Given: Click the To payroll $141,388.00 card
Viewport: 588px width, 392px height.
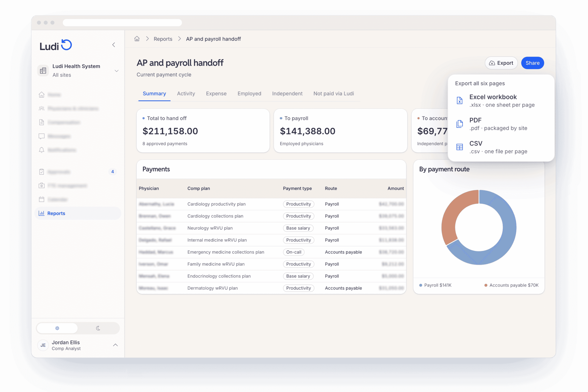Looking at the screenshot, I should (340, 131).
